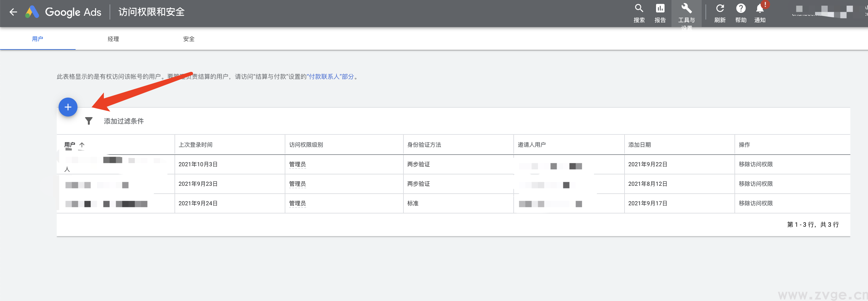This screenshot has height=301, width=868.
Task: Sort by the 上次登录时间 column header
Action: point(196,145)
